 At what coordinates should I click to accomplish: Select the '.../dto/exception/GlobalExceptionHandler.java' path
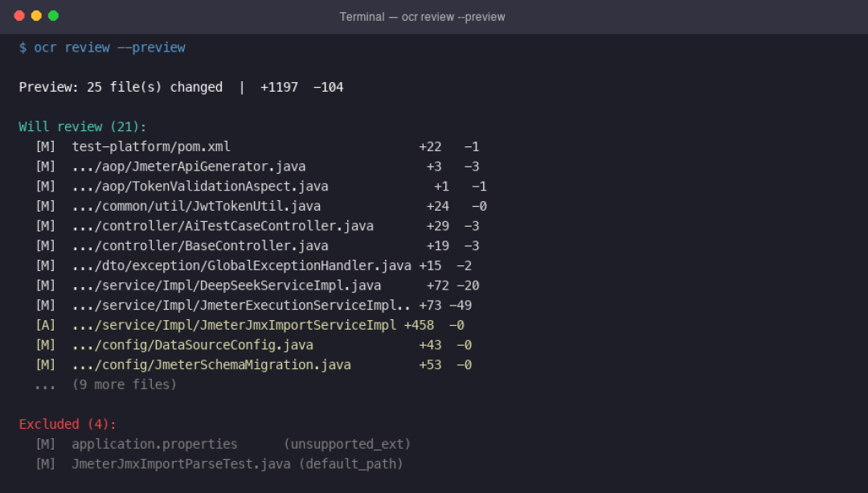[241, 266]
